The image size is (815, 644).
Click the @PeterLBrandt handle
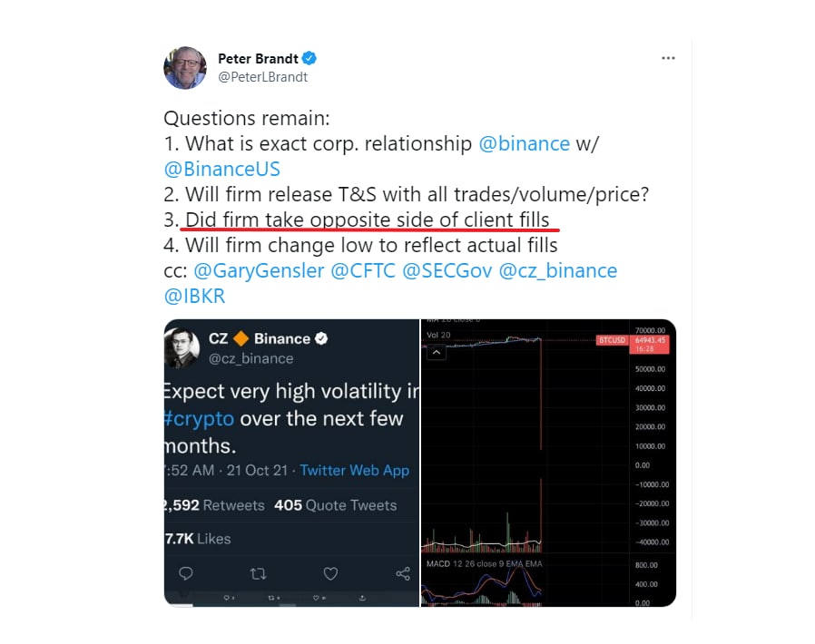click(263, 77)
